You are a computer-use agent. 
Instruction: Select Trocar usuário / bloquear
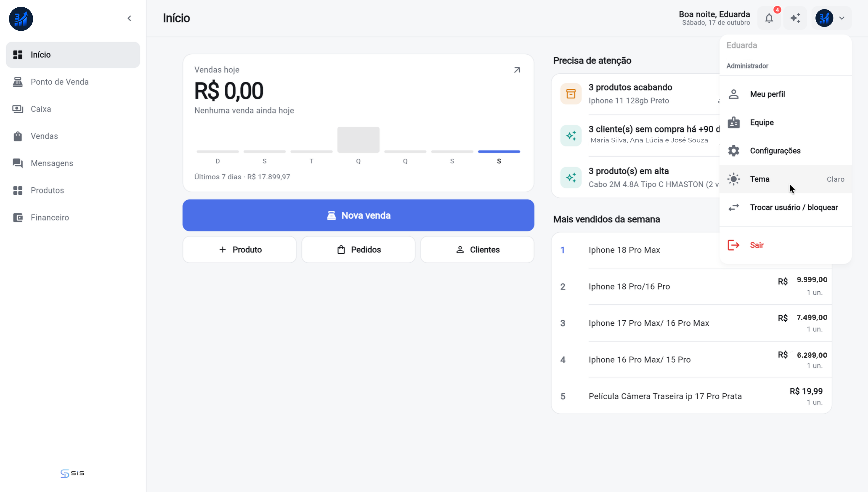(x=785, y=207)
